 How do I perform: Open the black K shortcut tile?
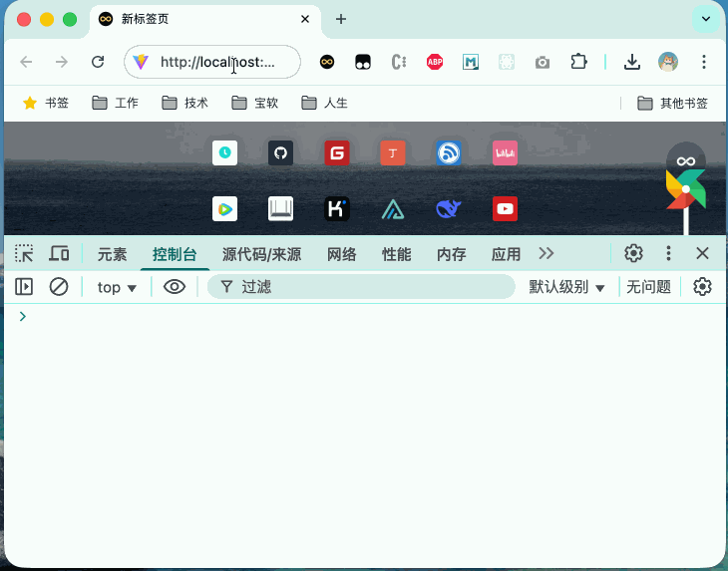(337, 208)
